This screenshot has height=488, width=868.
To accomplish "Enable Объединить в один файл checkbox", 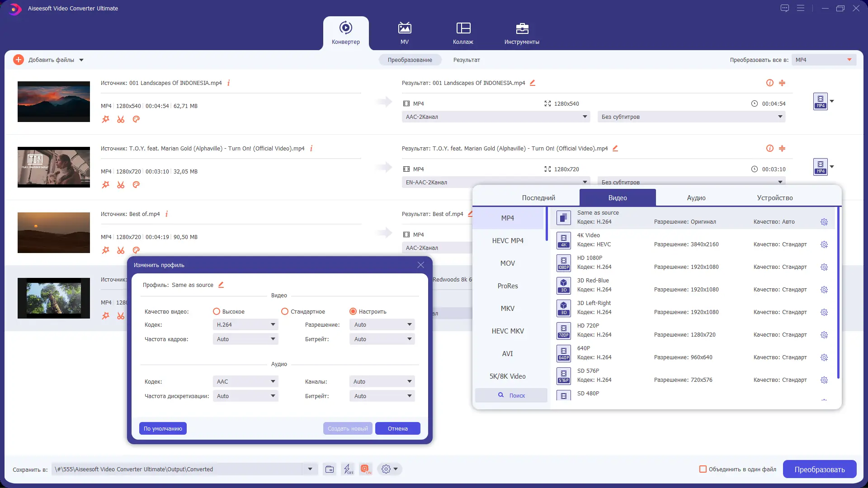I will 703,469.
